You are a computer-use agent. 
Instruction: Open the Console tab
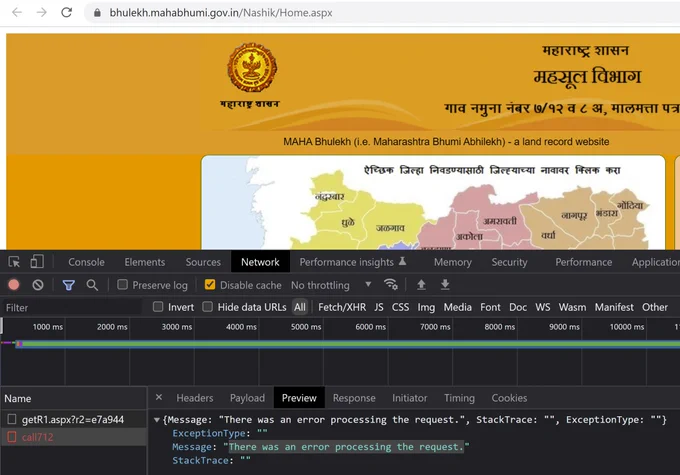click(86, 262)
